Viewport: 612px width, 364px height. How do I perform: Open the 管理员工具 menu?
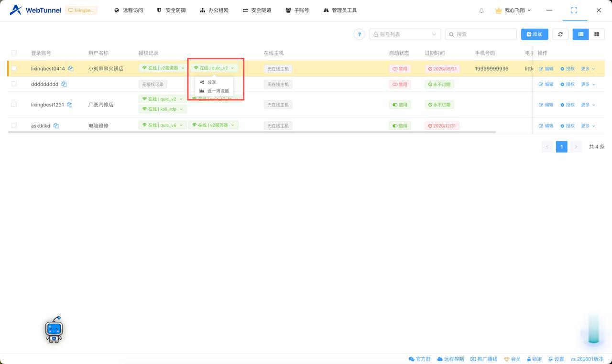click(x=340, y=10)
